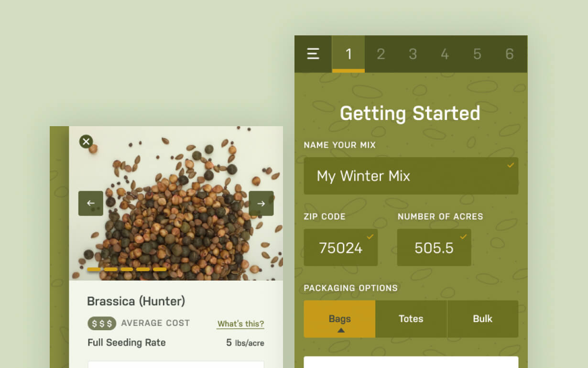Screen dimensions: 588x368
Task: Click the zip code input showing 75024
Action: click(x=340, y=247)
